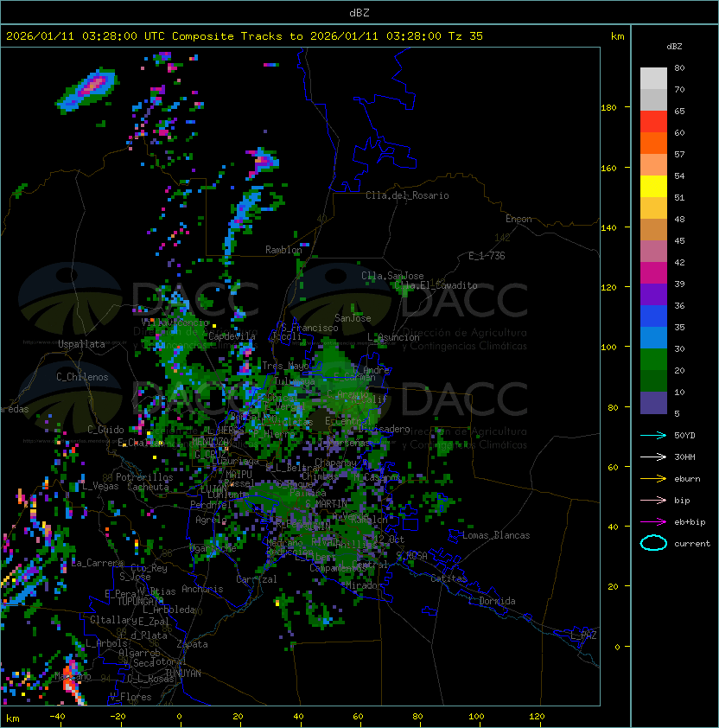Click the '-20' tick on the horizontal km axis
719x728 pixels.
pyautogui.click(x=118, y=717)
